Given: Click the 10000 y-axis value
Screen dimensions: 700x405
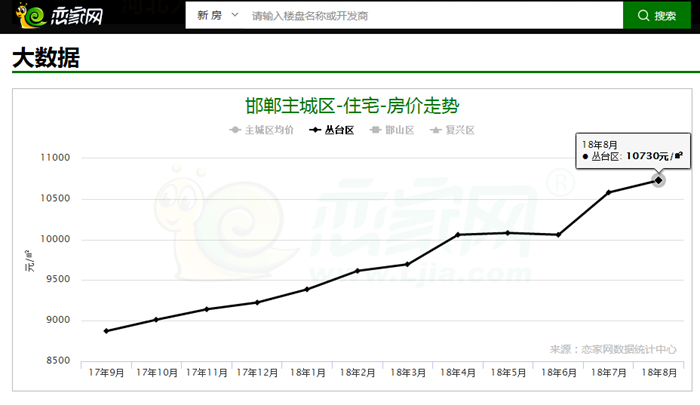Looking at the screenshot, I should pyautogui.click(x=55, y=239).
